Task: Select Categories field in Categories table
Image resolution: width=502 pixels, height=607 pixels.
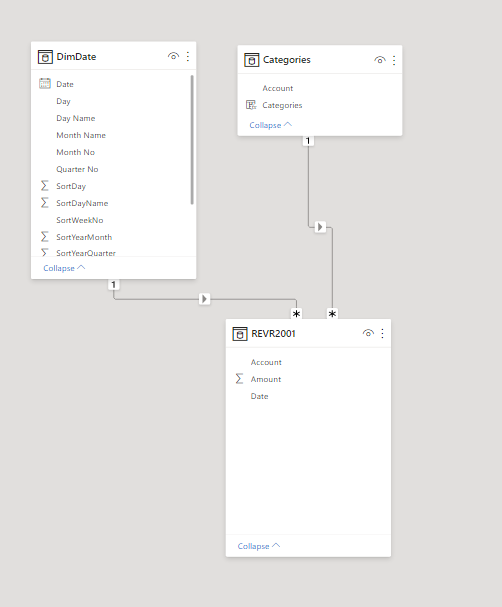Action: tap(282, 105)
